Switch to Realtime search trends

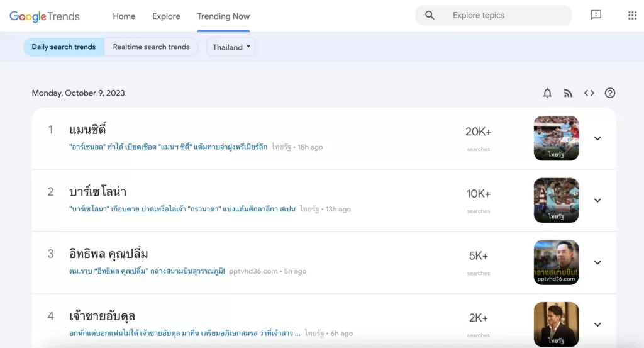(151, 47)
